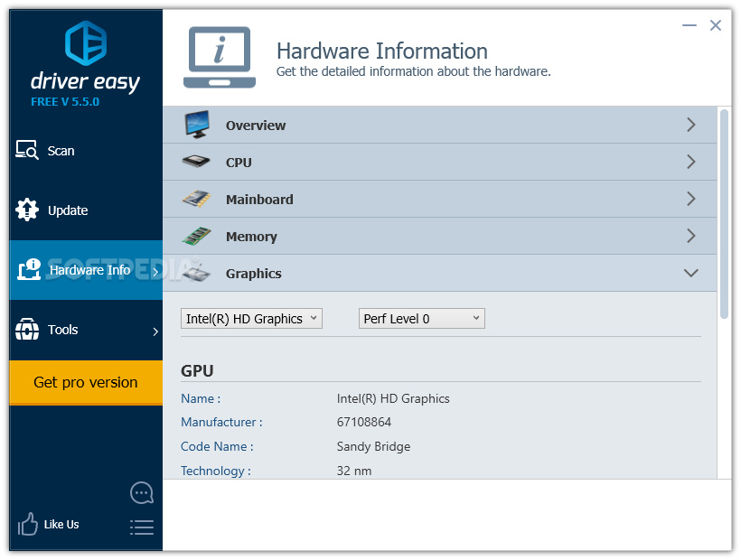Click the thumbs-up Like Us icon
The width and height of the screenshot is (741, 560).
click(27, 524)
